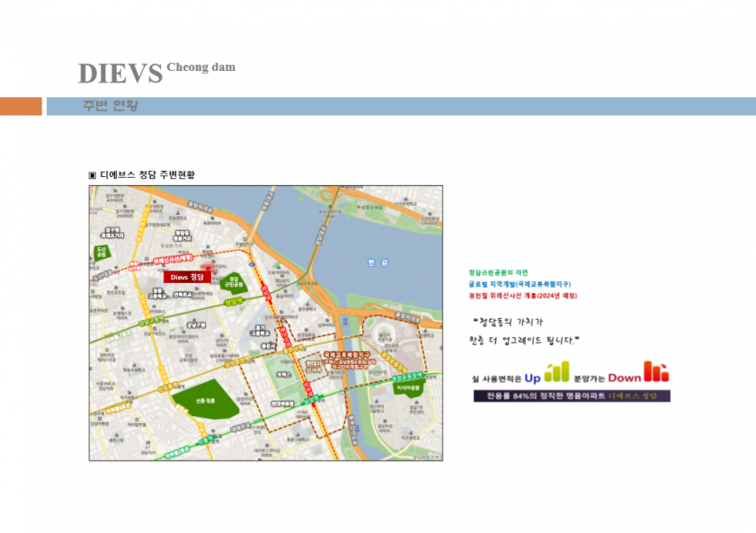Click the red 경전철 위례신사선 개통 text line
756x533 pixels.
pos(522,296)
